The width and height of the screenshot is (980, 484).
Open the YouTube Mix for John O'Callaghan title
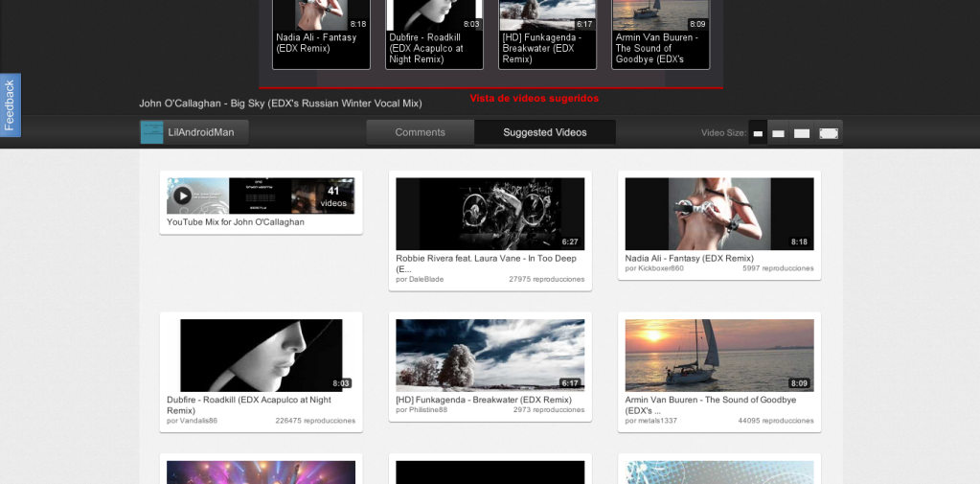pos(236,222)
